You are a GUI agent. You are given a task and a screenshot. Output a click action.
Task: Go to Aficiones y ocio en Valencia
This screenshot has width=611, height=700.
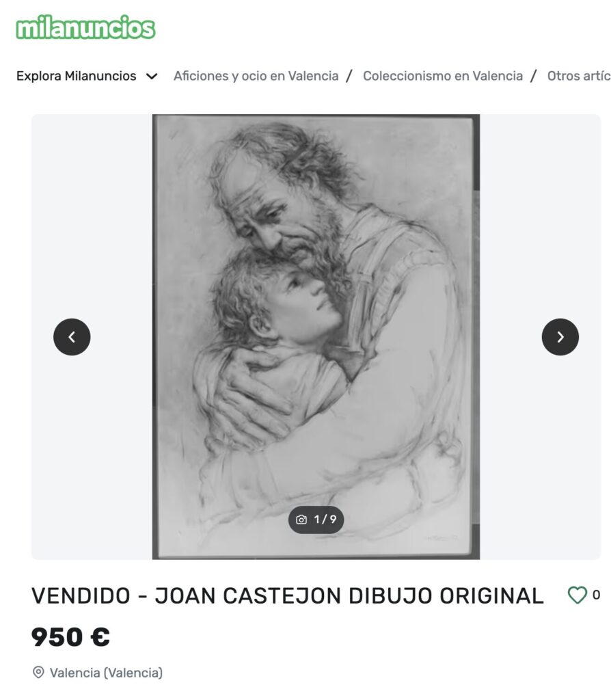click(256, 76)
